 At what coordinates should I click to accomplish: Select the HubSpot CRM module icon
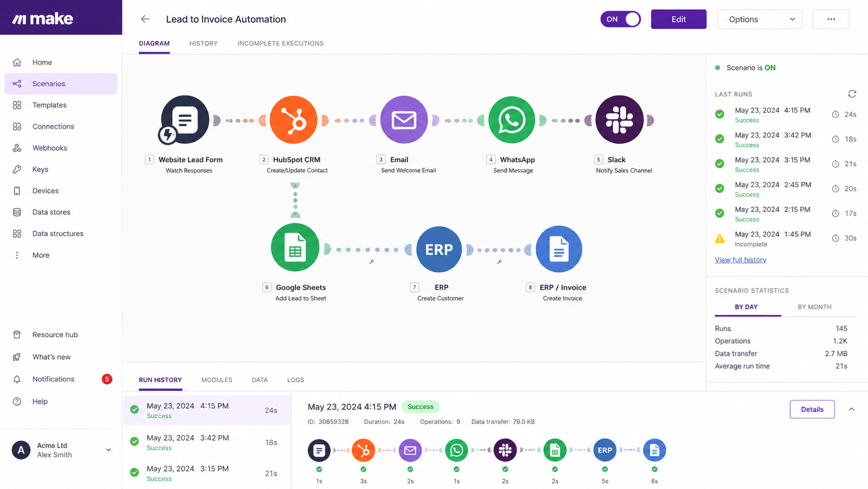(294, 120)
